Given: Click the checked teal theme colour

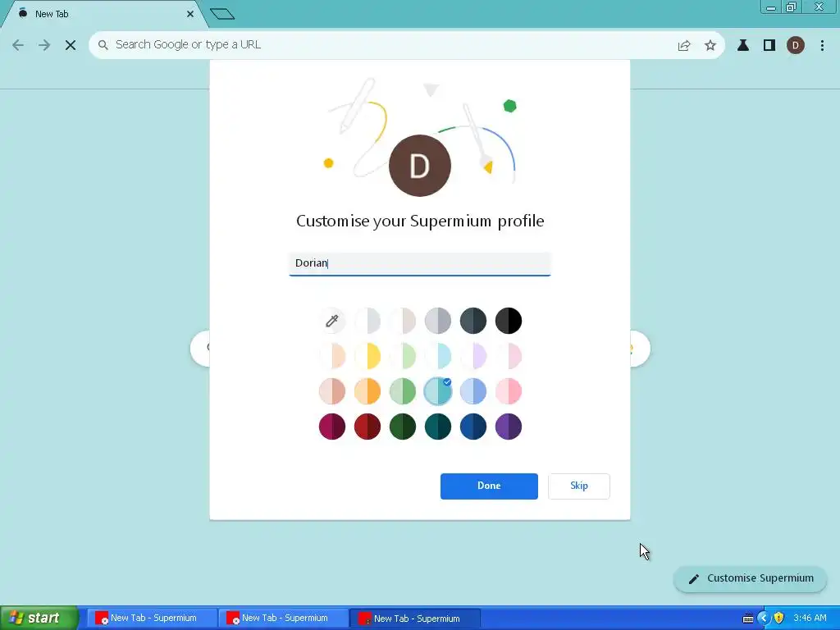Looking at the screenshot, I should (438, 391).
